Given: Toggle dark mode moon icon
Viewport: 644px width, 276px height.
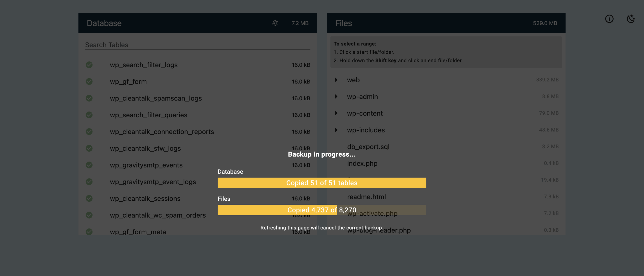Looking at the screenshot, I should 631,19.
